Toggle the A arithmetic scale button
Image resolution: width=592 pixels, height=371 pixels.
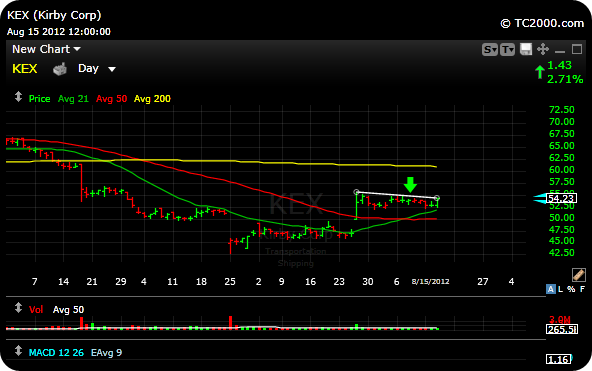pyautogui.click(x=550, y=289)
